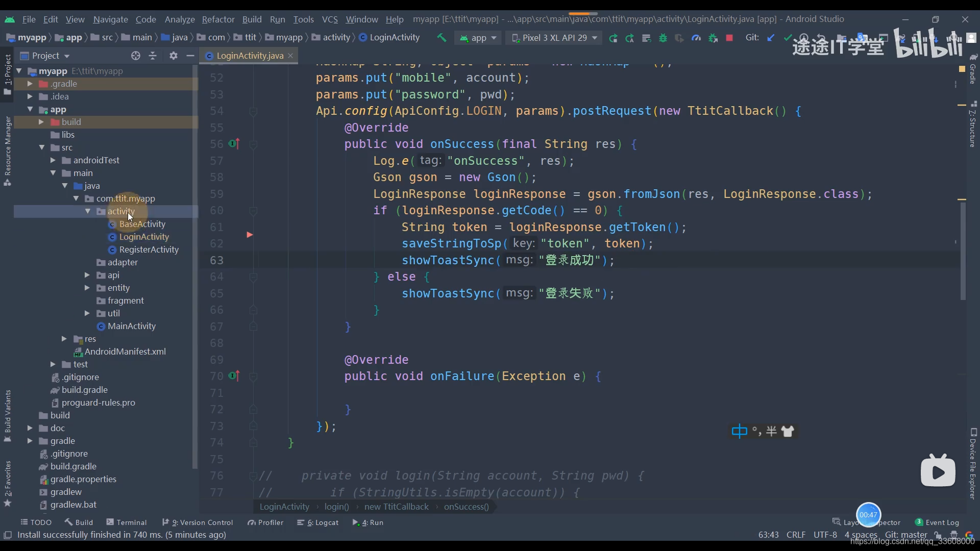The height and width of the screenshot is (551, 980).
Task: Expand the res folder arrow
Action: (x=64, y=339)
